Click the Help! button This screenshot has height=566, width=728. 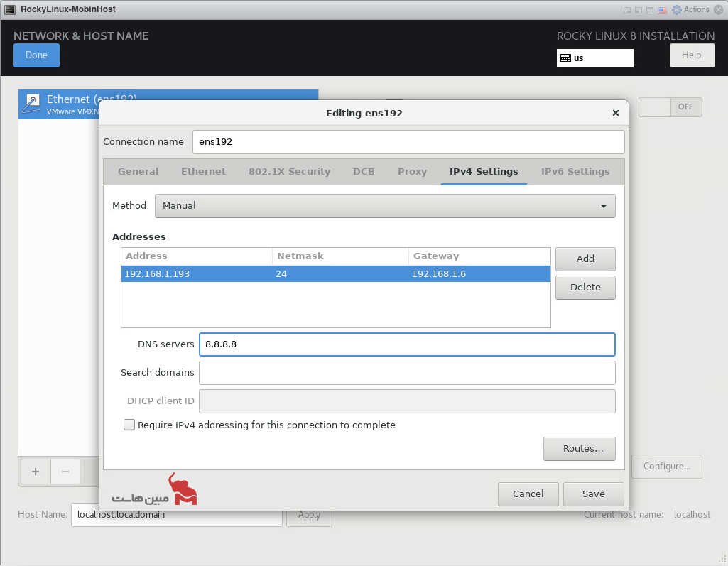692,55
